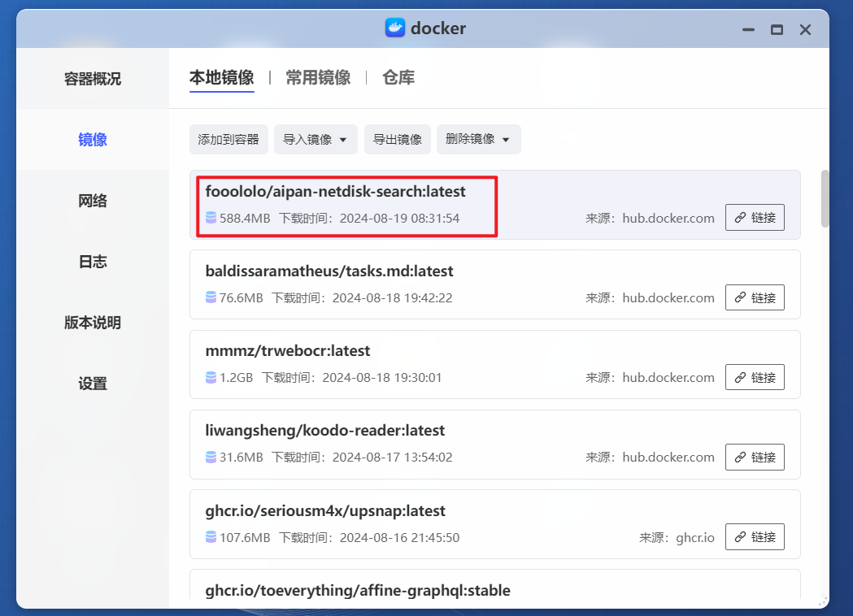
Task: Click the 导出镜像 button
Action: 397,139
